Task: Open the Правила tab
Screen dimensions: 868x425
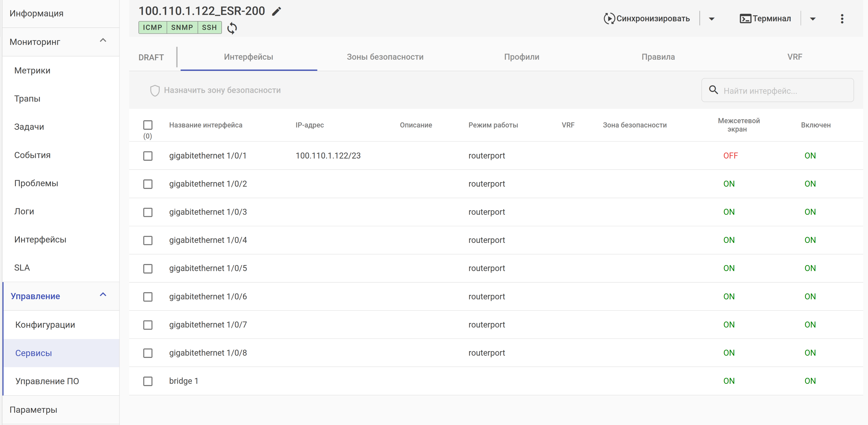Action: (658, 57)
